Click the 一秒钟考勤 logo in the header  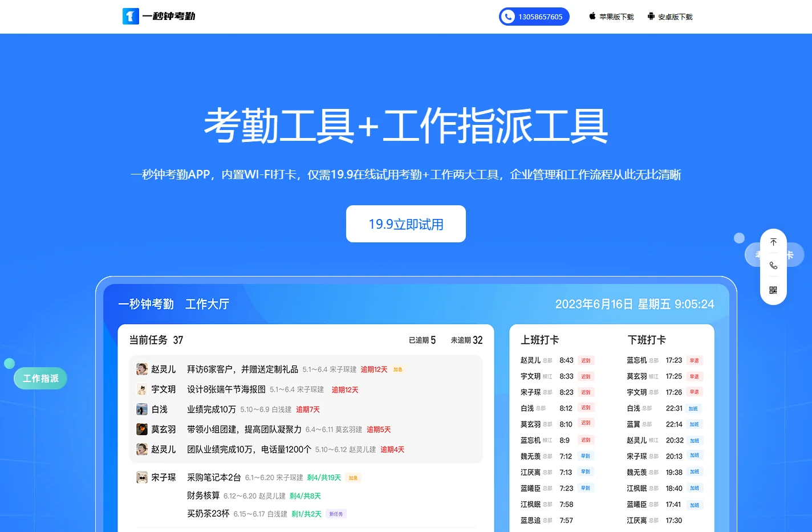159,16
